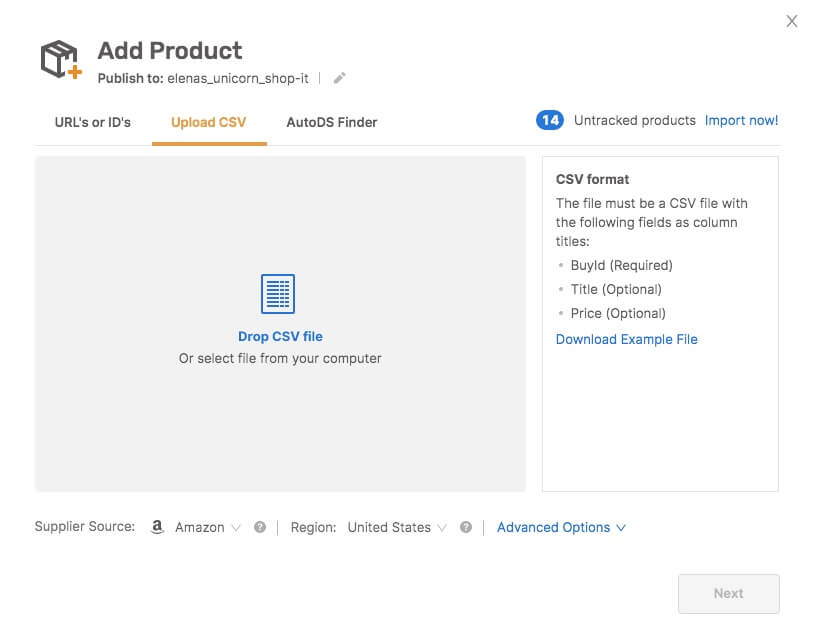
Task: Click the Untracked products label
Action: (x=634, y=119)
